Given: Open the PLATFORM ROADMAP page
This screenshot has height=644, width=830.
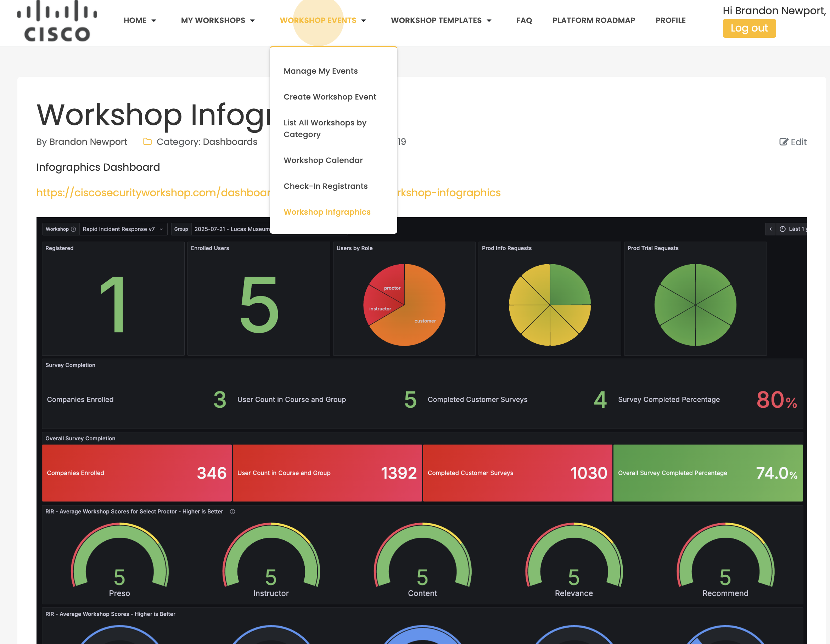Looking at the screenshot, I should [x=594, y=21].
